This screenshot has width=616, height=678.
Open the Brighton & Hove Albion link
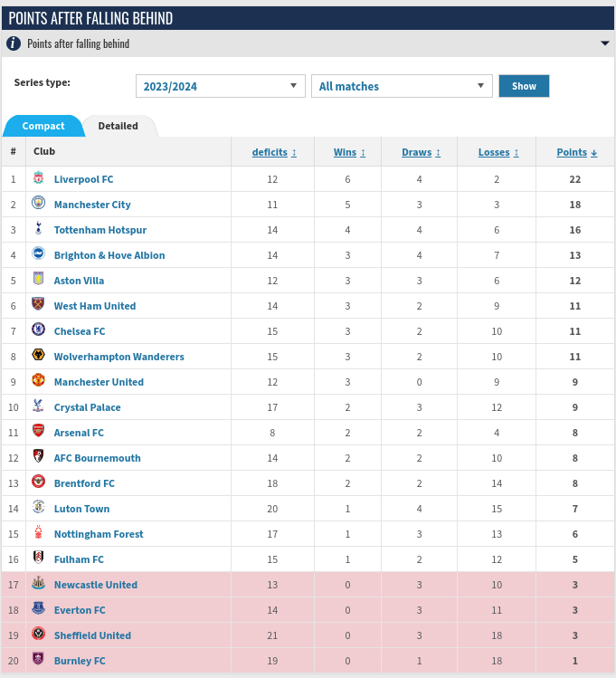pyautogui.click(x=109, y=255)
